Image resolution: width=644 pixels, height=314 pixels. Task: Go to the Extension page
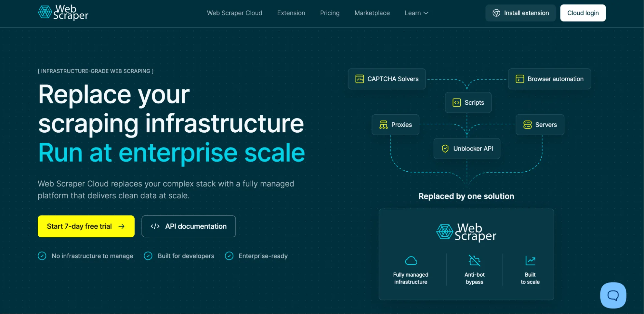291,13
